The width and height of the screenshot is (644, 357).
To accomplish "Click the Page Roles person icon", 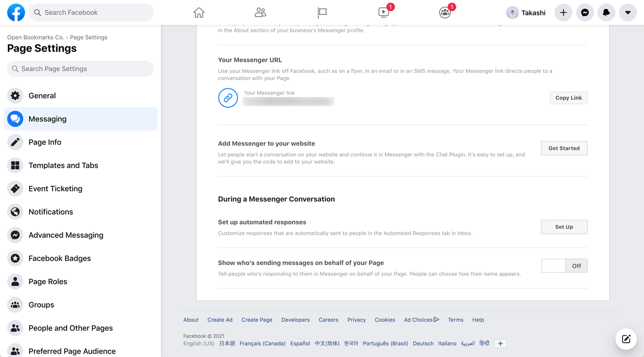I will [x=15, y=281].
